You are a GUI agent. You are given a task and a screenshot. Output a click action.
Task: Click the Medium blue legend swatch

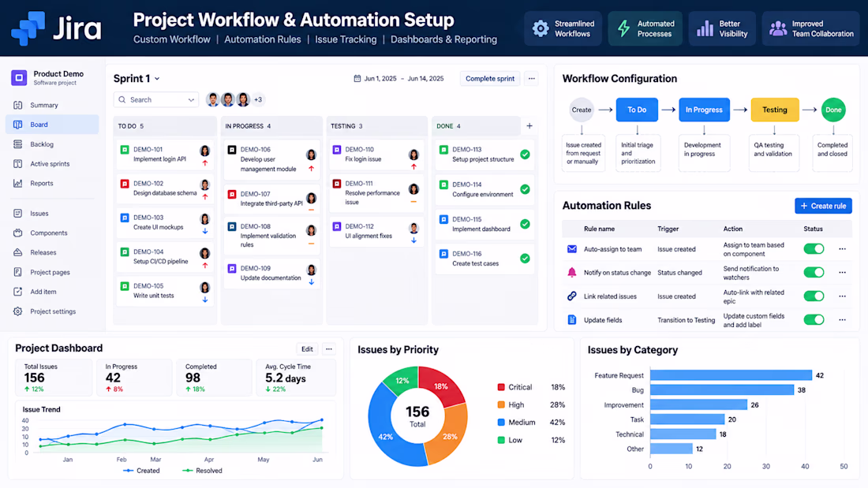[501, 422]
